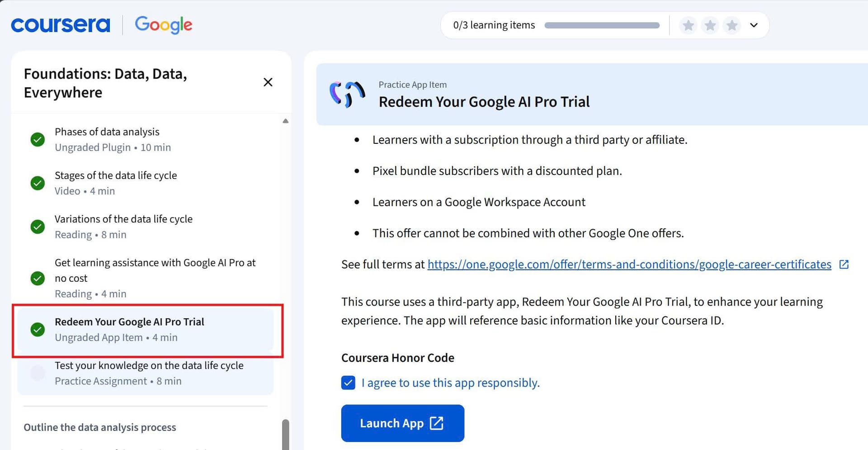
Task: Open Variations of the data life cycle reading
Action: coord(146,227)
